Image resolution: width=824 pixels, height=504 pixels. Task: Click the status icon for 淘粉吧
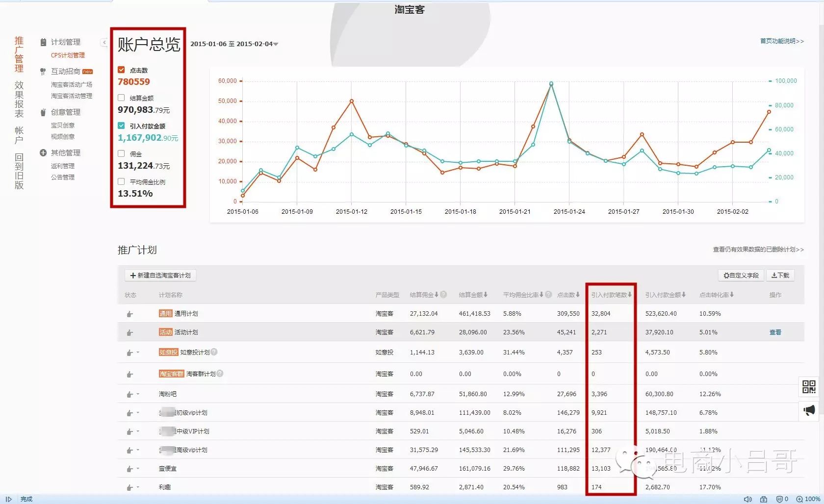tap(129, 394)
